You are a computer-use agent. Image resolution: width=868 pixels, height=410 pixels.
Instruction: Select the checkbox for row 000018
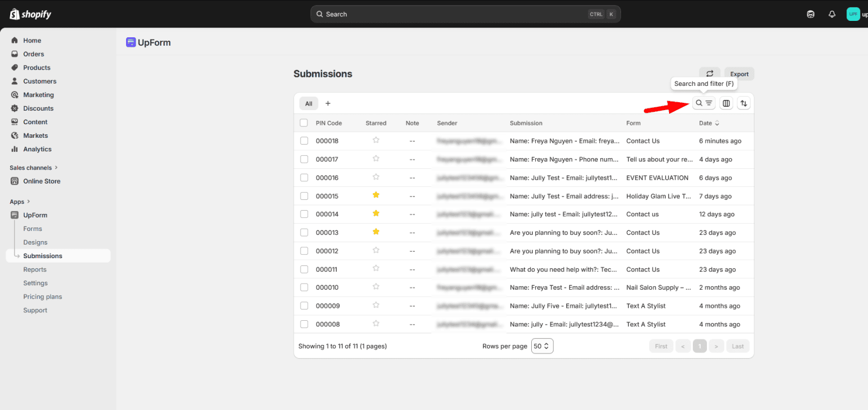pyautogui.click(x=304, y=141)
